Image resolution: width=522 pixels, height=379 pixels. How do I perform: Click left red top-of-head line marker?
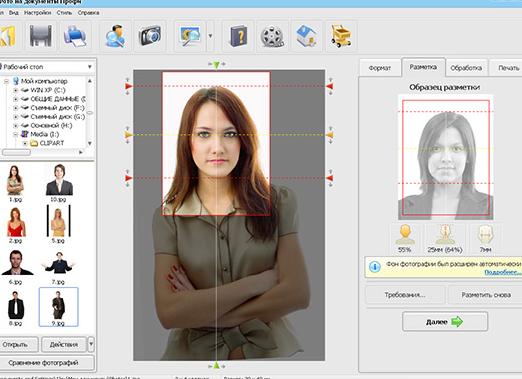click(129, 86)
